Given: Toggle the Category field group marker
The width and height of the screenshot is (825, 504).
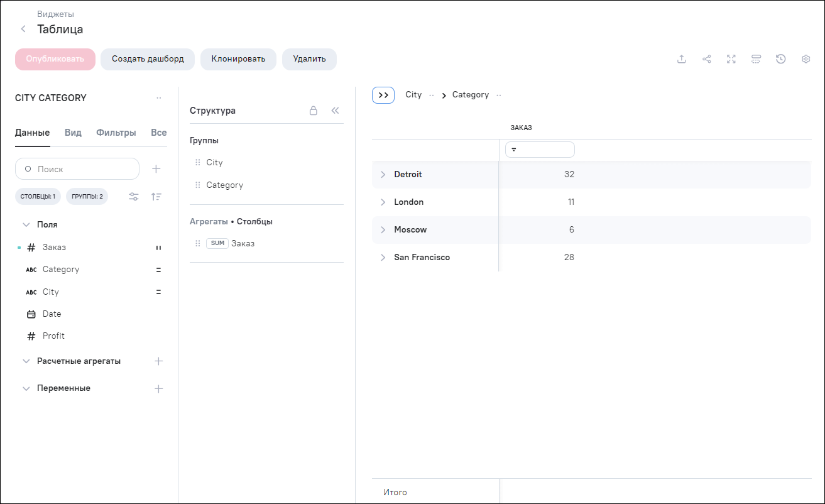Looking at the screenshot, I should coord(158,270).
